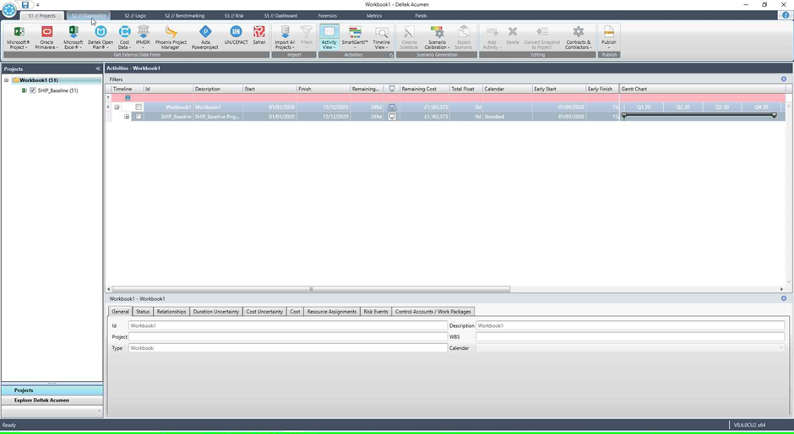This screenshot has width=794, height=434.
Task: Click Import All Projects
Action: [x=285, y=37]
